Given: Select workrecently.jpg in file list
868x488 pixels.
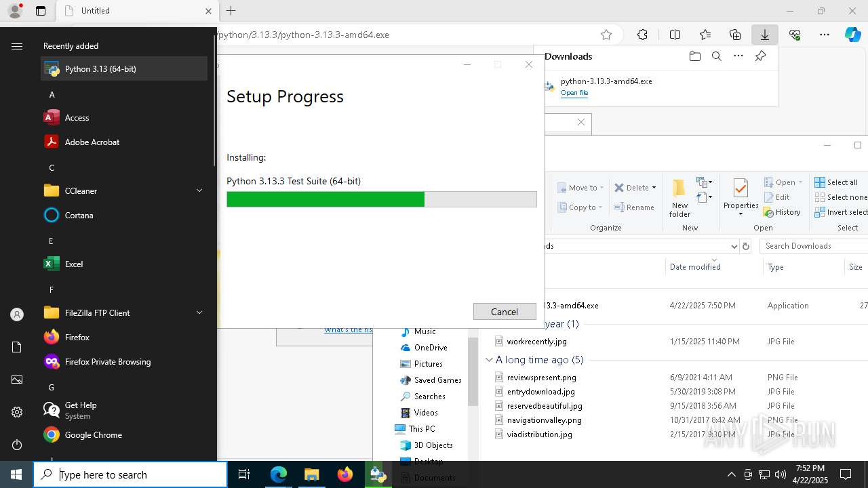Looking at the screenshot, I should [537, 342].
